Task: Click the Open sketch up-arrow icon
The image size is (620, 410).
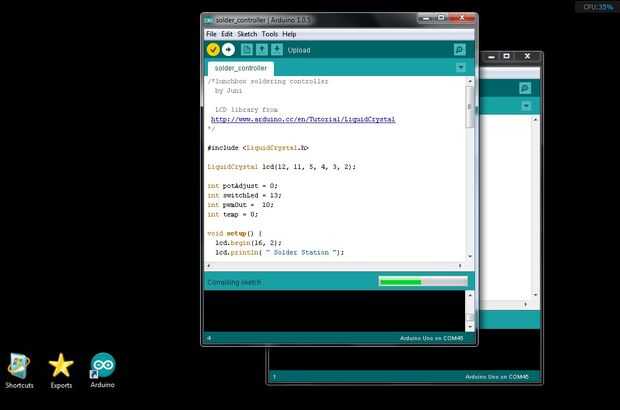Action: (262, 50)
